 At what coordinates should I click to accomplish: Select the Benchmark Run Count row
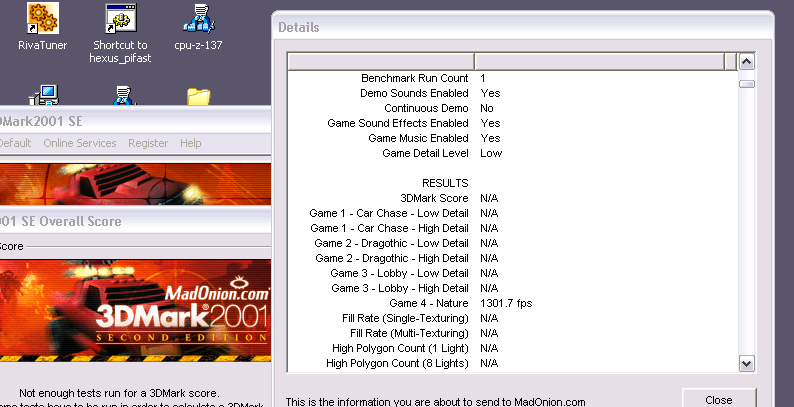[x=512, y=78]
